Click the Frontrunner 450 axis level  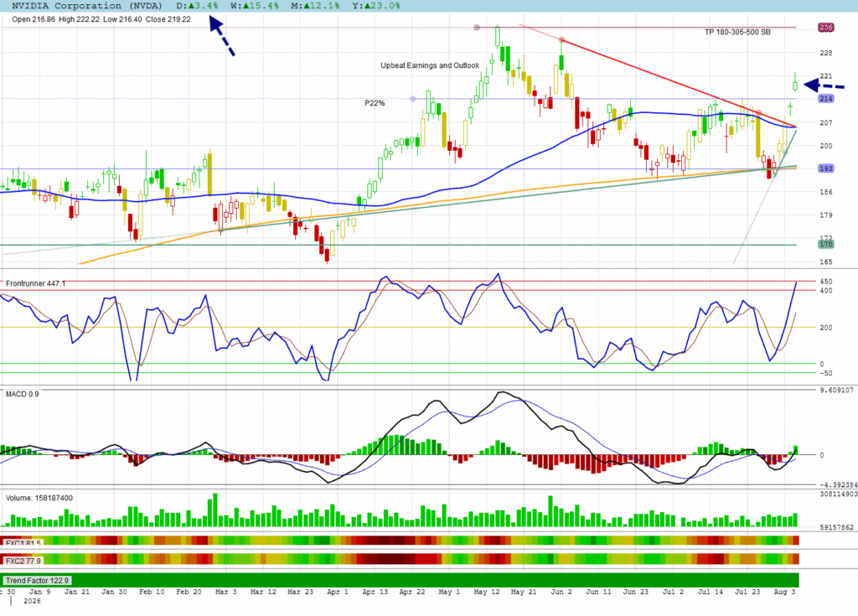point(825,282)
